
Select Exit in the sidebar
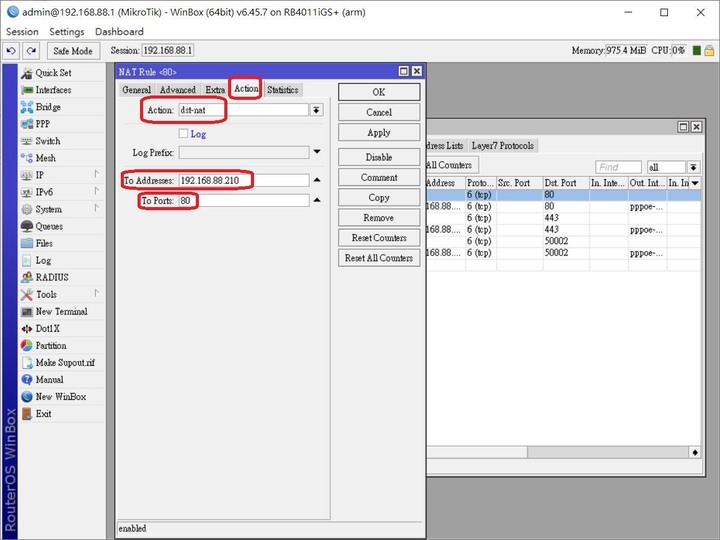[62, 414]
